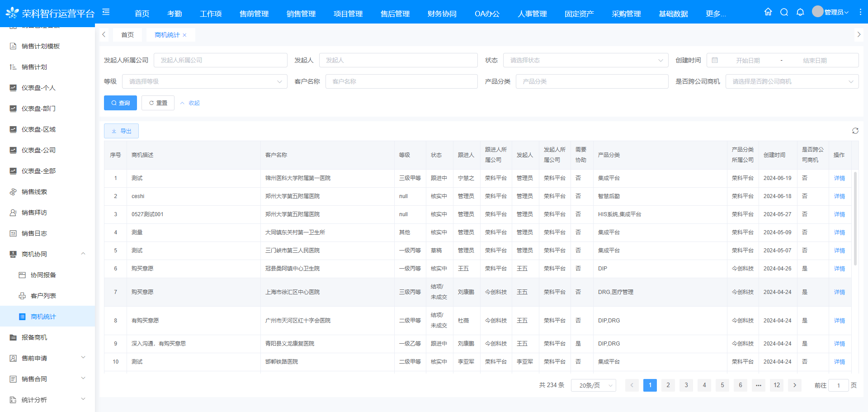
Task: Open the vertical three-dot menu in header
Action: click(x=860, y=12)
